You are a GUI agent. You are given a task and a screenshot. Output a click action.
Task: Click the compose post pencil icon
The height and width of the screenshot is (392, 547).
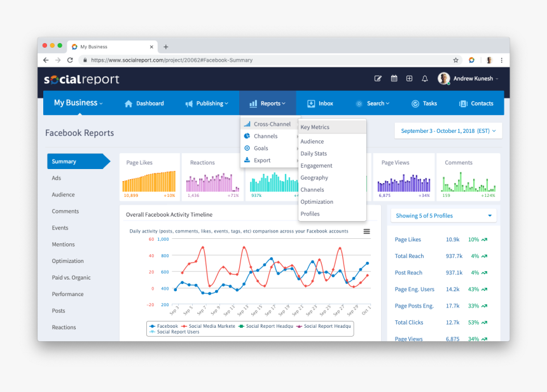(378, 79)
